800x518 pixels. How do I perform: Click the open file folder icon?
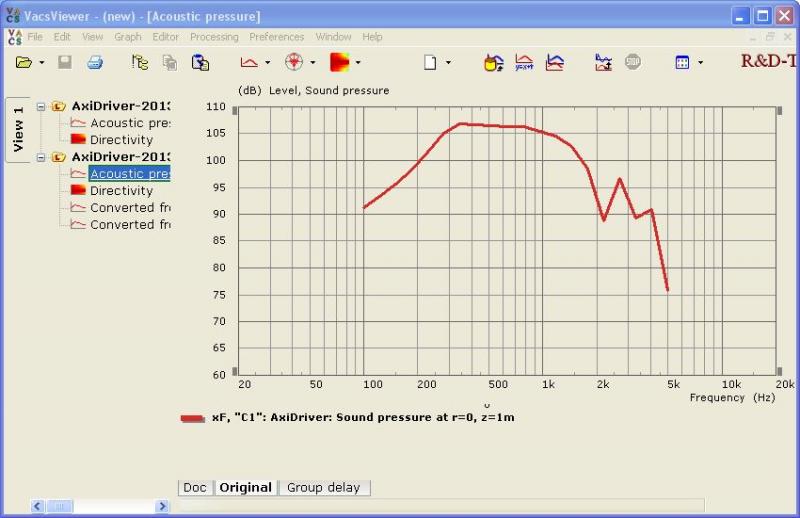23,62
